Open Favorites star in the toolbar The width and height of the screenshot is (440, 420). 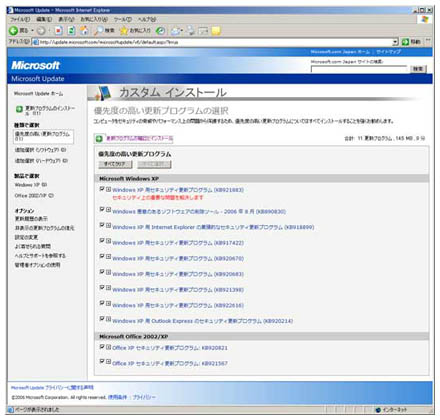pyautogui.click(x=124, y=31)
